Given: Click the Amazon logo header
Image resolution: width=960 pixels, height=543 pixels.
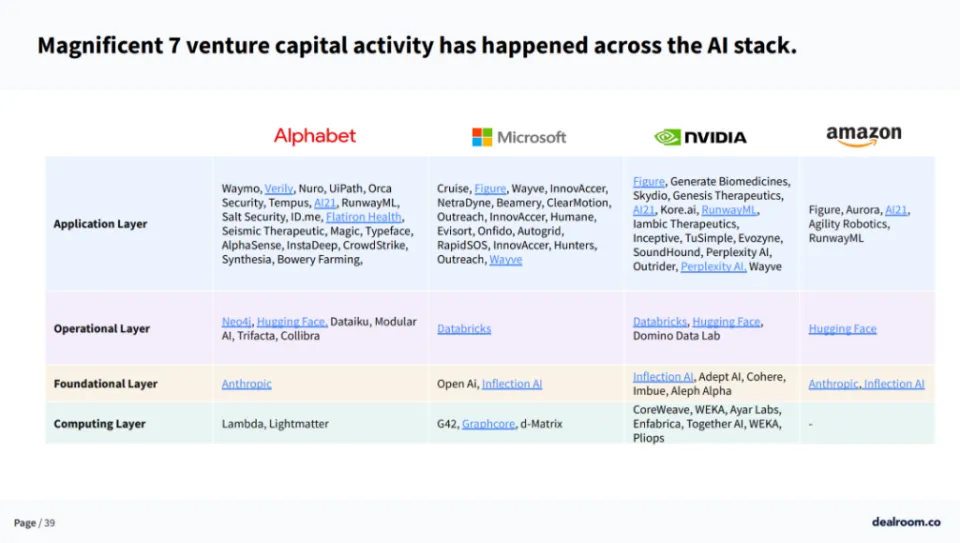Looking at the screenshot, I should pyautogui.click(x=864, y=136).
